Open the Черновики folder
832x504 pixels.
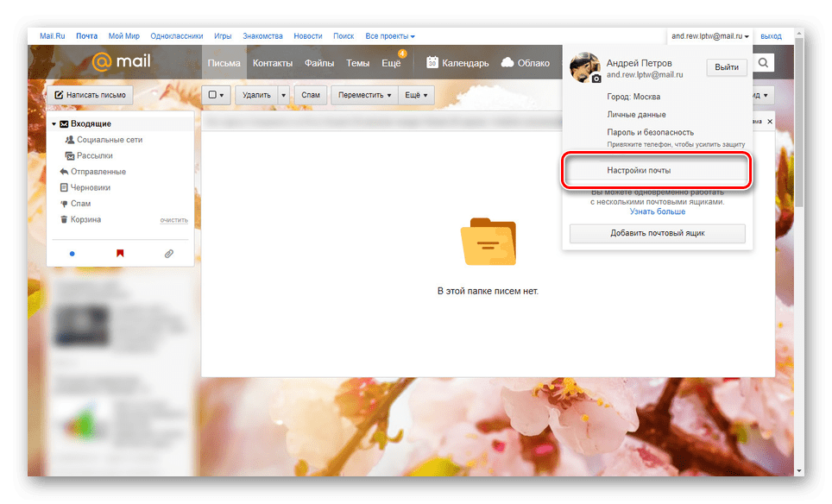point(85,187)
